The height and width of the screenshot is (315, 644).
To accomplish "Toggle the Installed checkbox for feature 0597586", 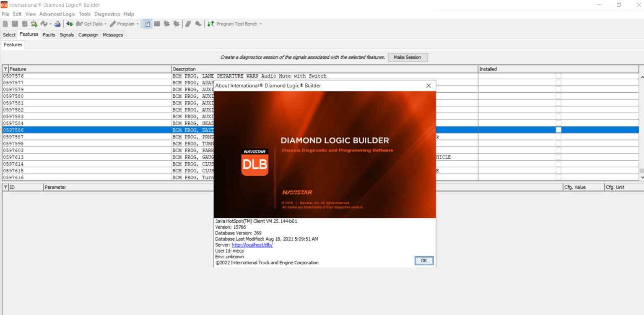I will click(557, 130).
